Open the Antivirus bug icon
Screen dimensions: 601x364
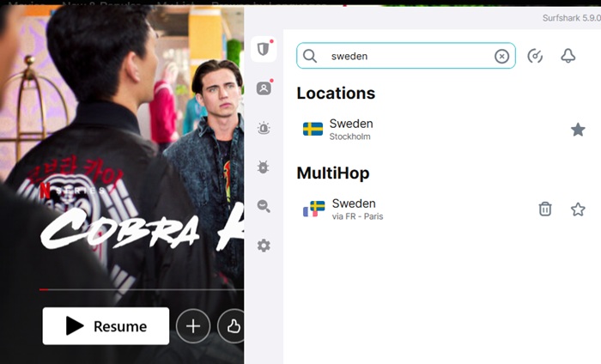pos(264,167)
